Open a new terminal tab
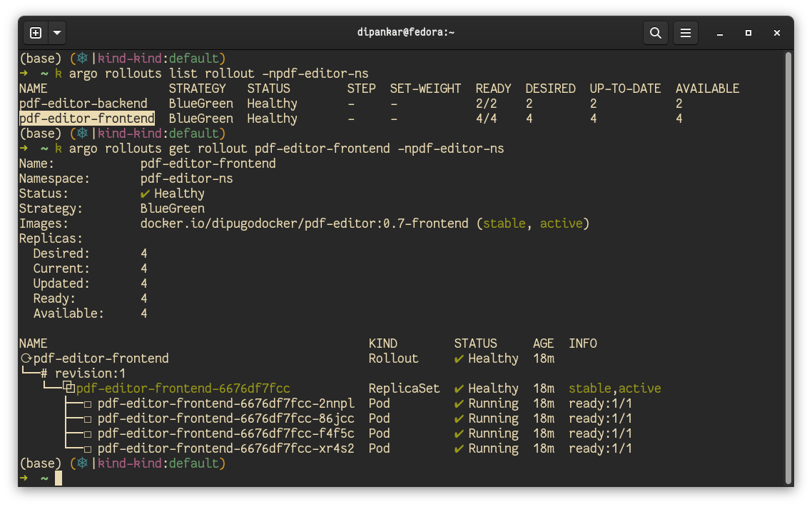Image resolution: width=812 pixels, height=507 pixels. tap(36, 33)
